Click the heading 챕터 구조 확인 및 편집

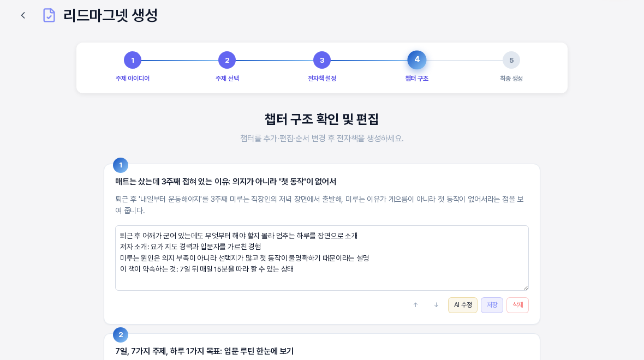[x=321, y=119]
